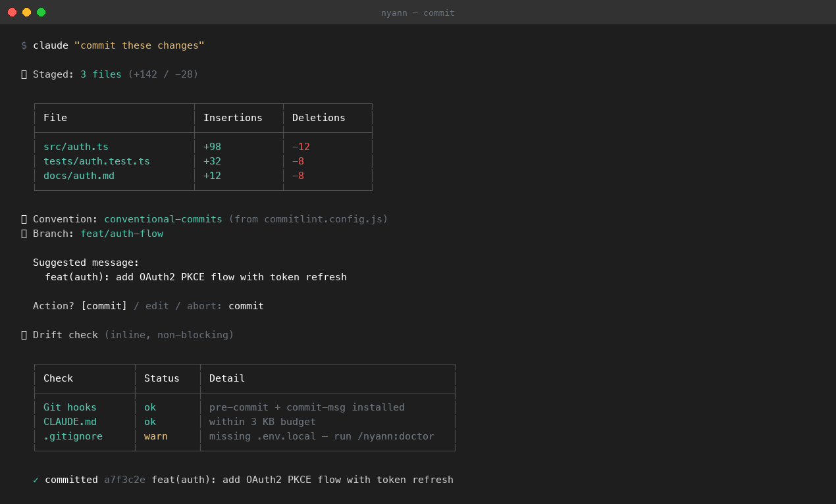Select the Detail column header

click(x=226, y=378)
